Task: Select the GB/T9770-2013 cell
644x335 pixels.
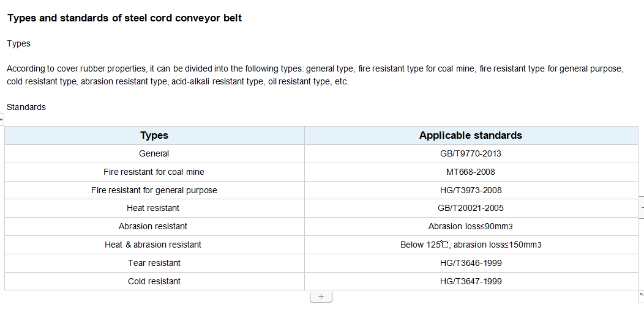Action: 471,154
